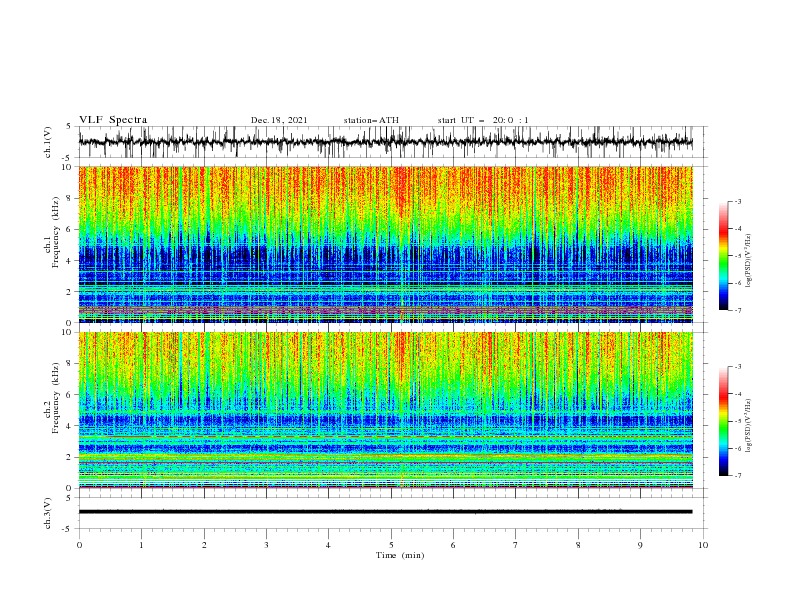Click the "log(PSD)(V²/Hz)" label beside the ch.2 color bar
The width and height of the screenshot is (792, 612).
748,426
